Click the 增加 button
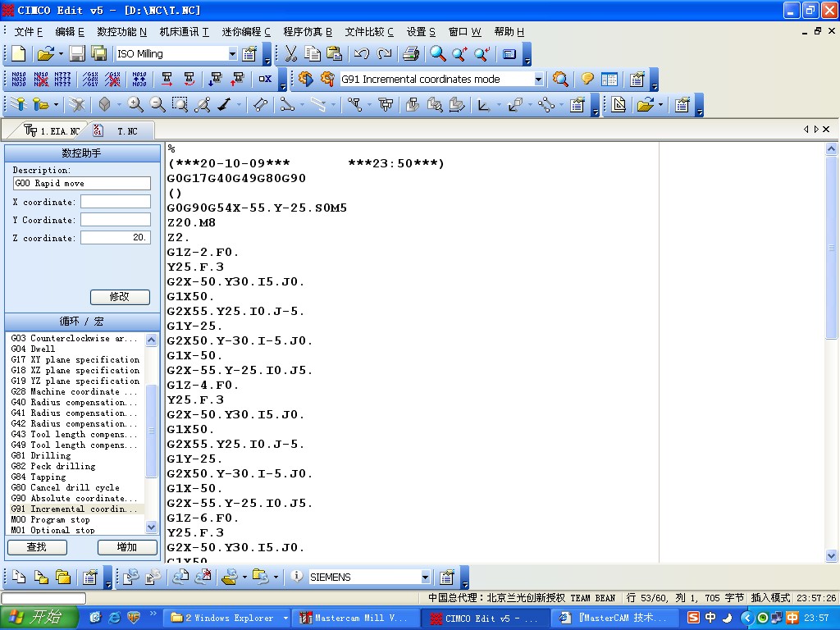Image resolution: width=840 pixels, height=630 pixels. [127, 547]
